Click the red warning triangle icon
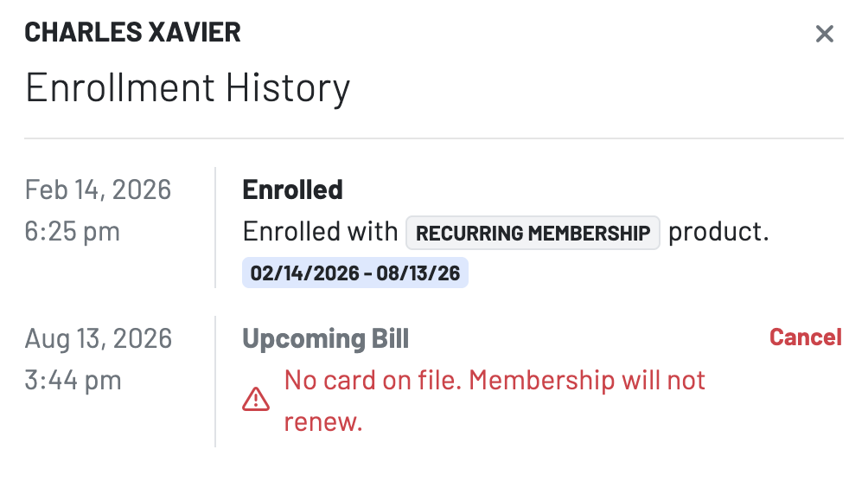868x488 pixels. [x=256, y=399]
